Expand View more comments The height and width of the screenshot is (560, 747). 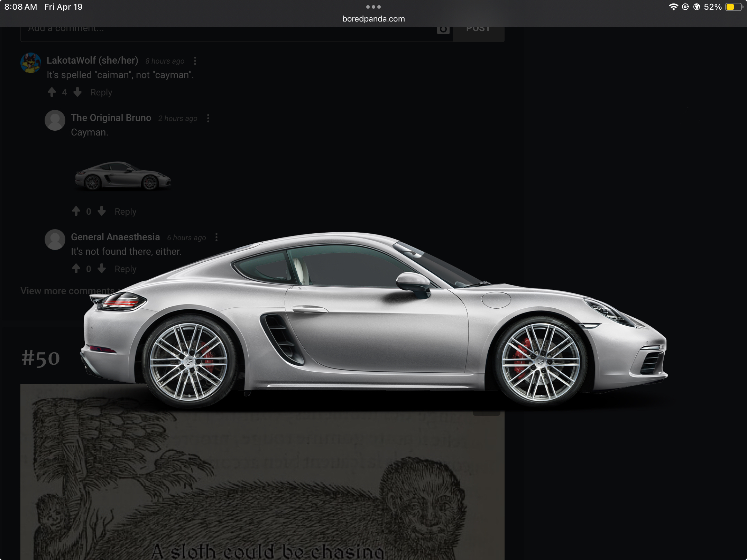67,291
